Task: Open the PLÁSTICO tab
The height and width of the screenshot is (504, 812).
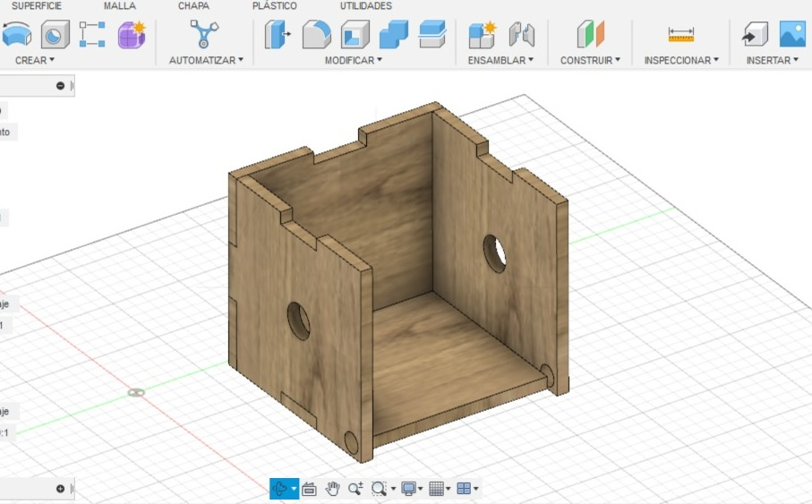Action: (275, 5)
